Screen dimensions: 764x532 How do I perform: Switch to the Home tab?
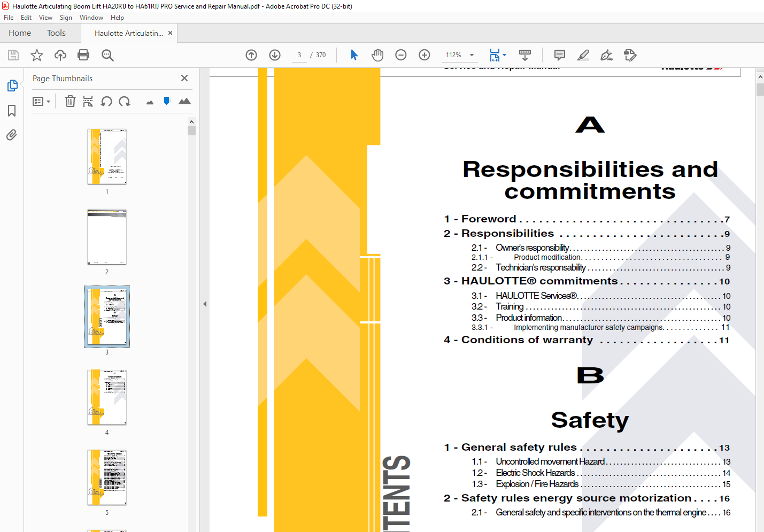click(20, 33)
